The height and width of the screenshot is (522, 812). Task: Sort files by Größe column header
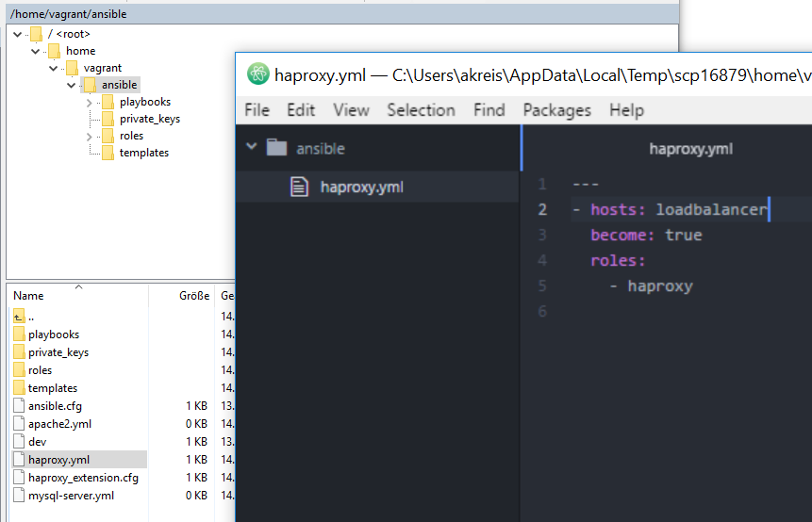pyautogui.click(x=193, y=295)
